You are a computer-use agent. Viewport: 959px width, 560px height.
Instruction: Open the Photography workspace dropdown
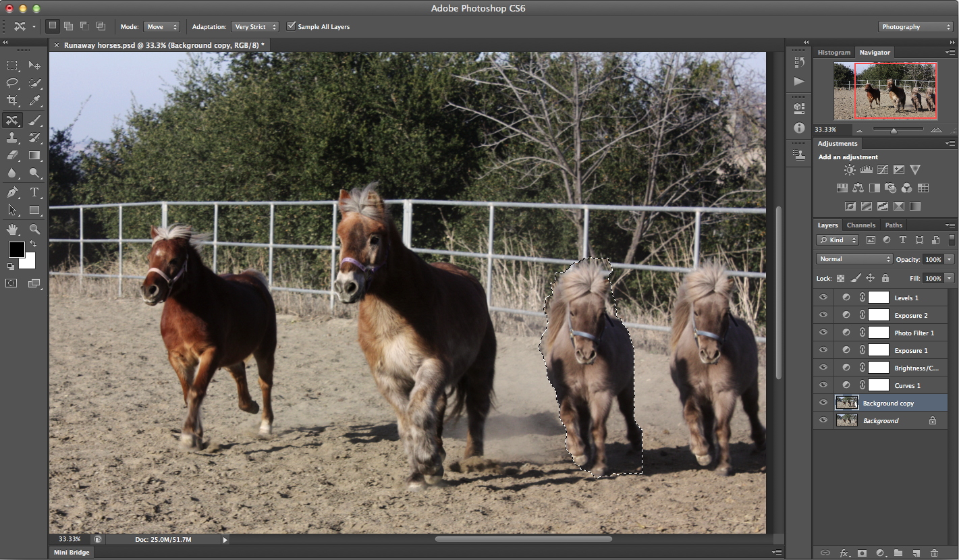pos(915,27)
